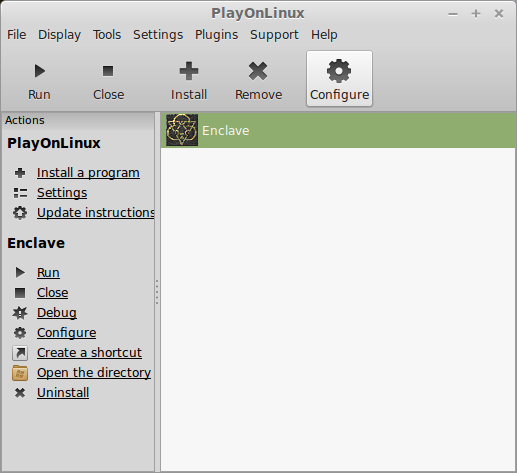The image size is (517, 473).
Task: Start the Debug link for Enclave
Action: coord(57,313)
